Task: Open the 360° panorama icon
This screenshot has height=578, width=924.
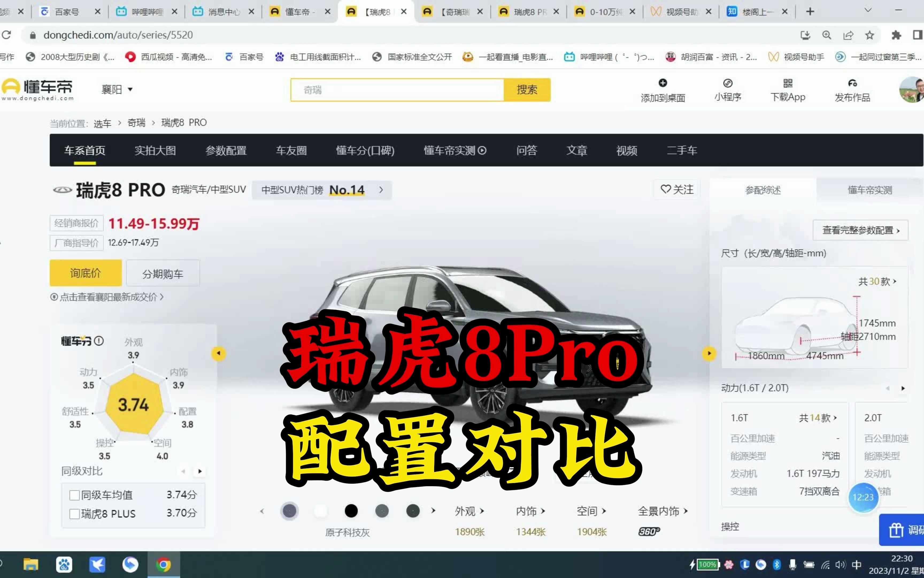Action: click(x=649, y=531)
